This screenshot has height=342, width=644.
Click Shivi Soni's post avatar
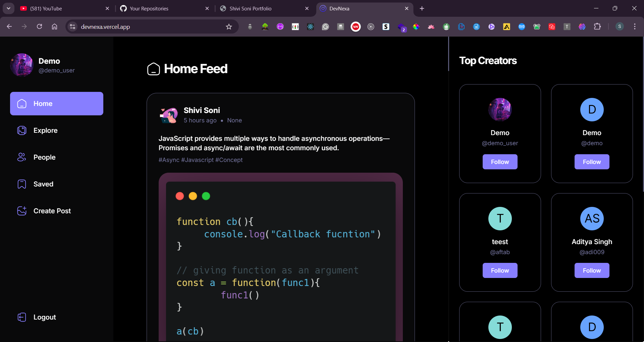169,115
